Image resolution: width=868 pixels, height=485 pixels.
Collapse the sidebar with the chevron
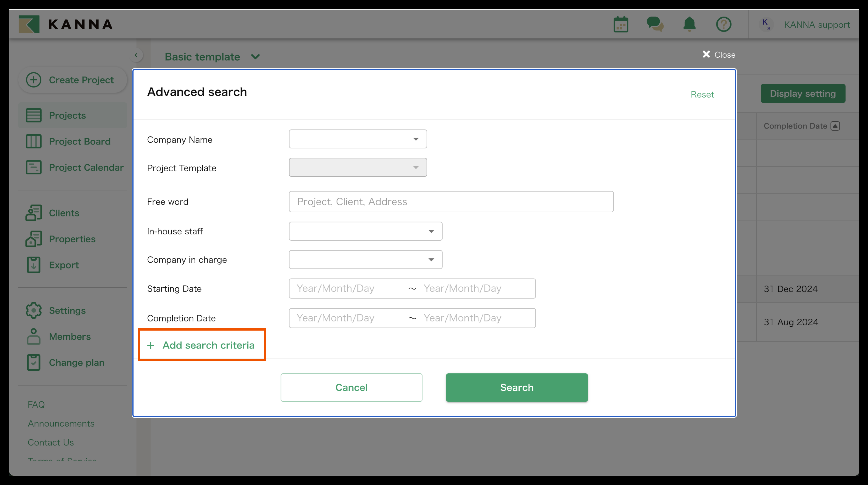[x=136, y=55]
